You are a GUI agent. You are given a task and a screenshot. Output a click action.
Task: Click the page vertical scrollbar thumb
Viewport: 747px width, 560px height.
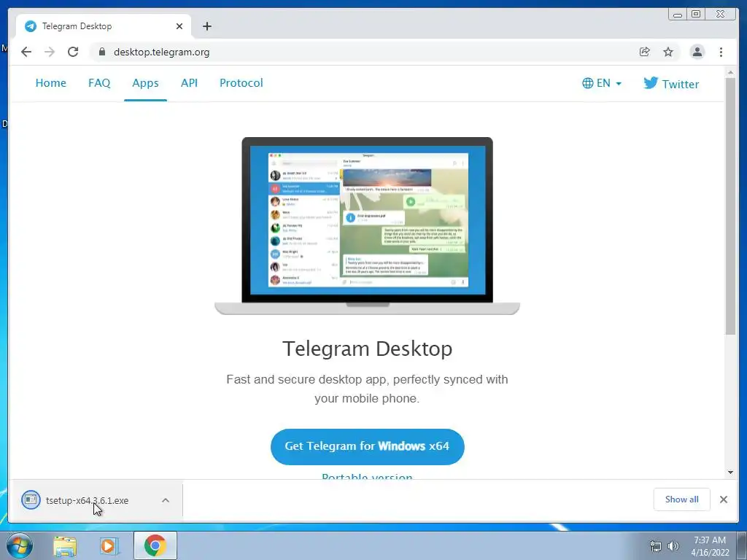730,206
